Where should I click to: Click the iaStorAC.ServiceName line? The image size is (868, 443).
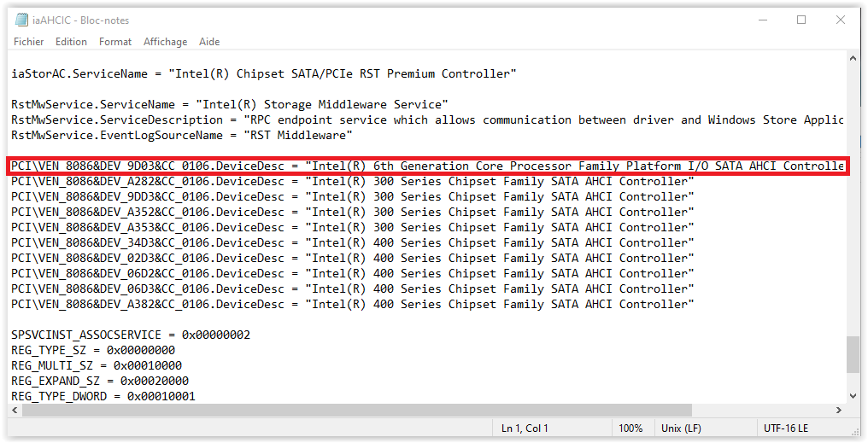(x=263, y=73)
